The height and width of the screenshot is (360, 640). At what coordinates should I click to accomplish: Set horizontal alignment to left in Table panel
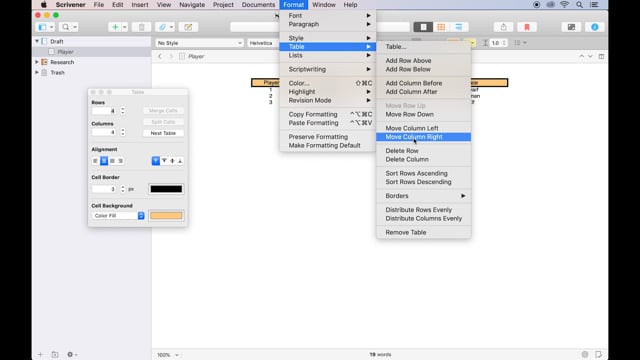pos(96,161)
